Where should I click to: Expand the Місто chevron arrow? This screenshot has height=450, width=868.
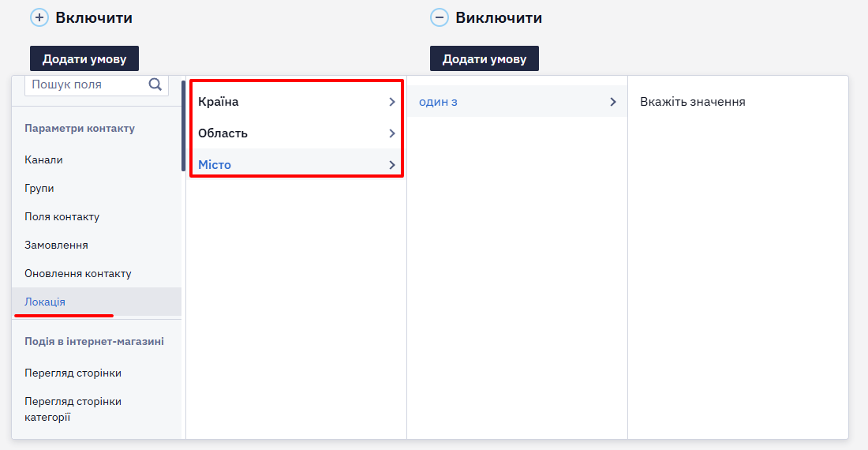point(392,165)
